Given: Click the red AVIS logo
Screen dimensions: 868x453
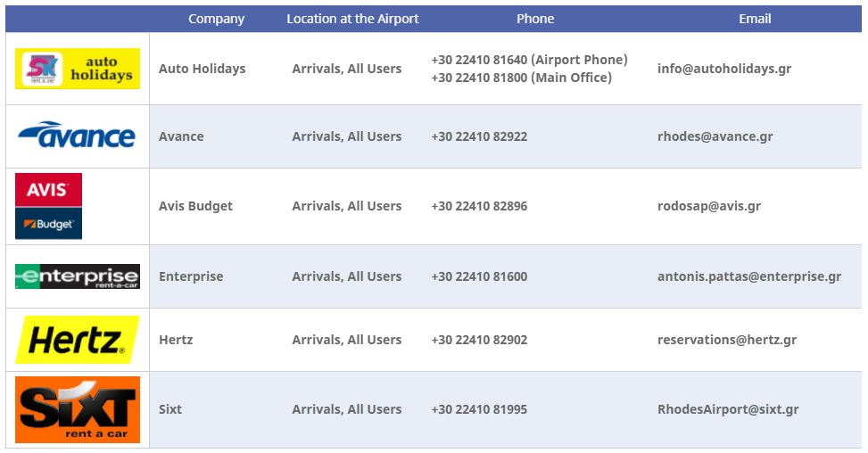Looking at the screenshot, I should (49, 190).
